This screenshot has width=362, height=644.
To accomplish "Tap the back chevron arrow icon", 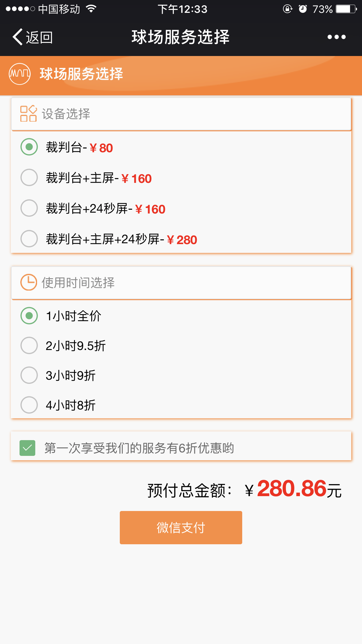I will [17, 37].
